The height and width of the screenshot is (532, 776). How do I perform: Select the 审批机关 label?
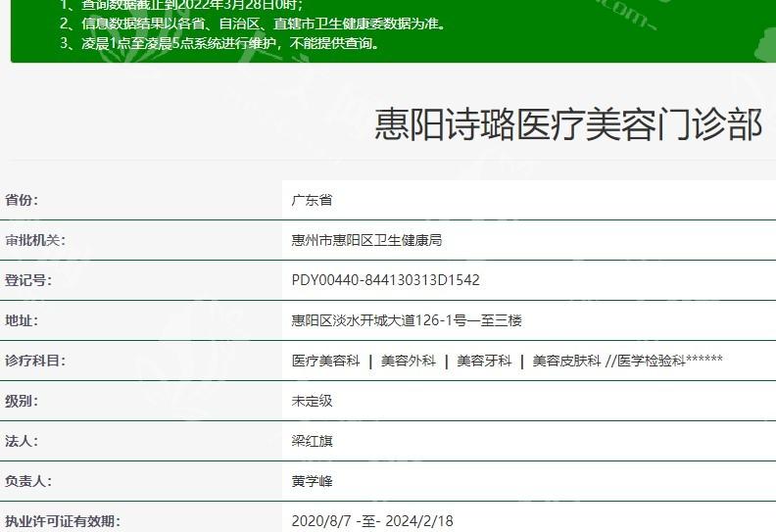point(35,240)
